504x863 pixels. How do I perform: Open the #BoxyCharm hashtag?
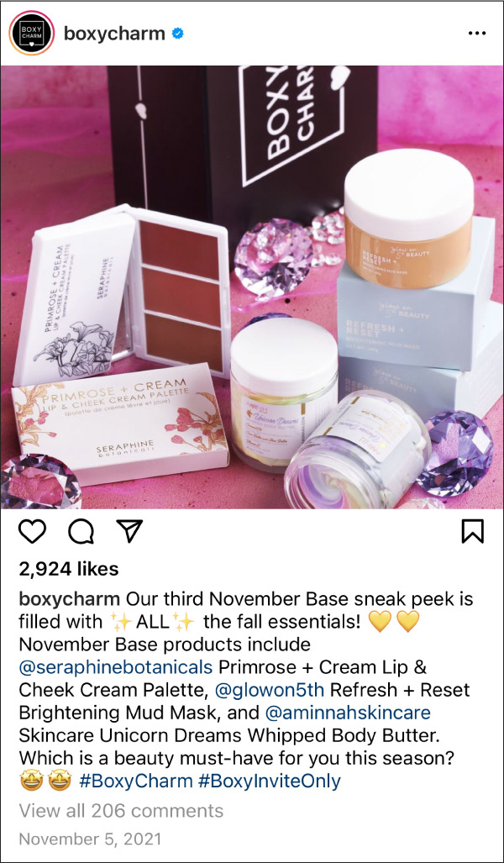coord(136,781)
